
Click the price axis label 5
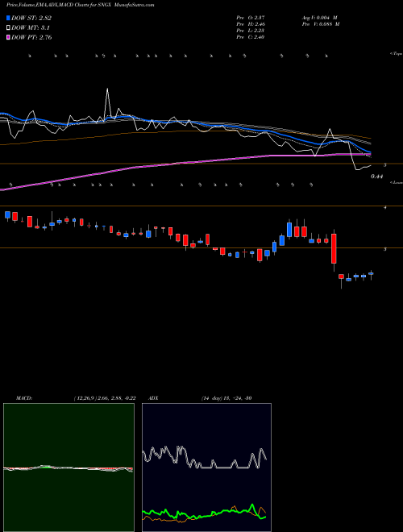pyautogui.click(x=385, y=165)
